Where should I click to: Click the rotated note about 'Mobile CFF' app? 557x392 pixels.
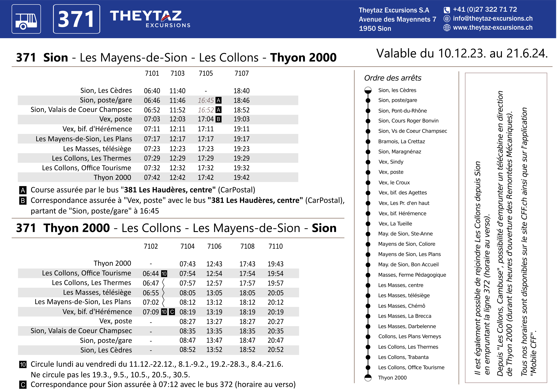(529, 242)
